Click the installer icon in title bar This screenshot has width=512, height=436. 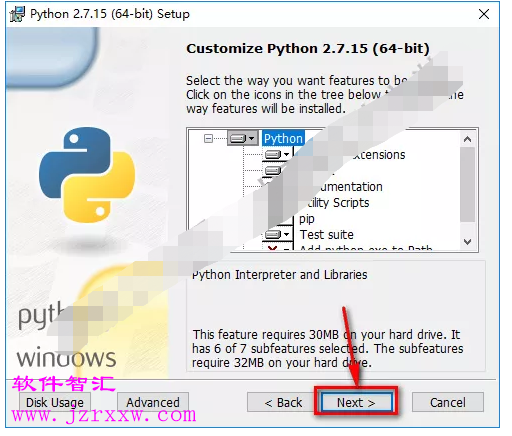pos(17,14)
